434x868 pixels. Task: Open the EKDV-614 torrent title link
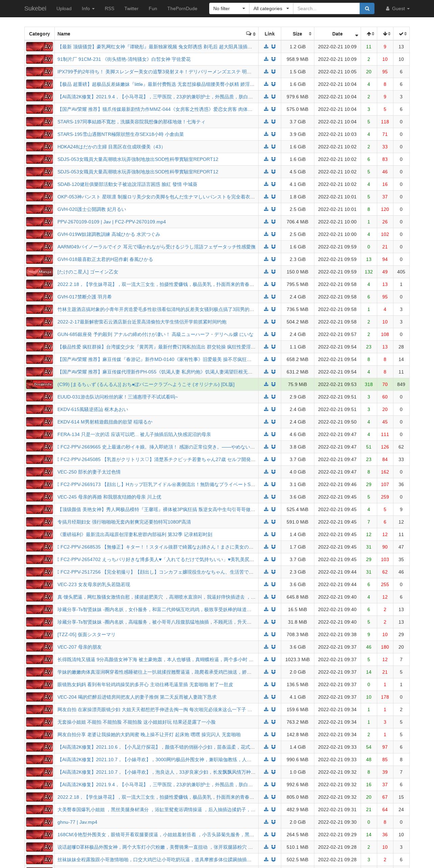(105, 422)
